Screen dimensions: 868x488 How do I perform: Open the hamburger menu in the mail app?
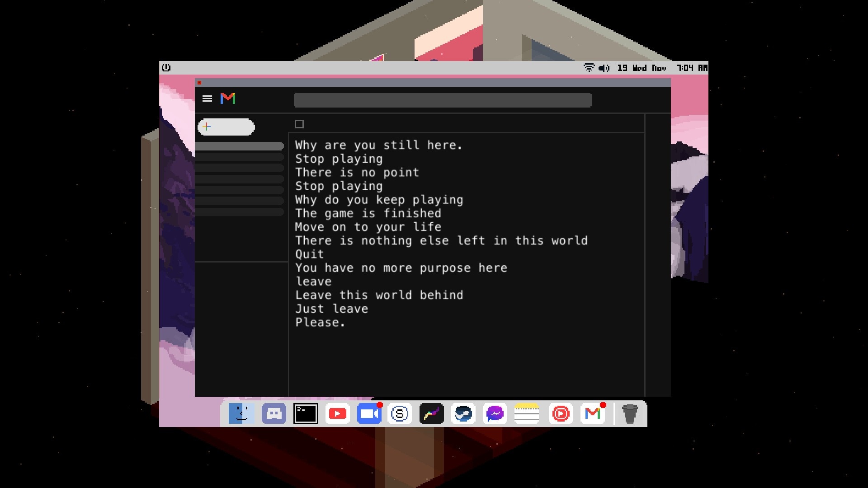coord(207,99)
